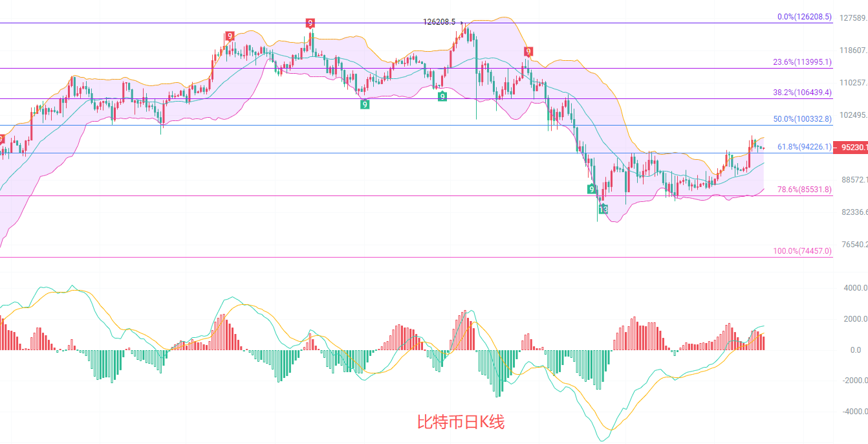Click the earliest green 9 buy marker
This screenshot has width=868, height=444.
[x=365, y=104]
